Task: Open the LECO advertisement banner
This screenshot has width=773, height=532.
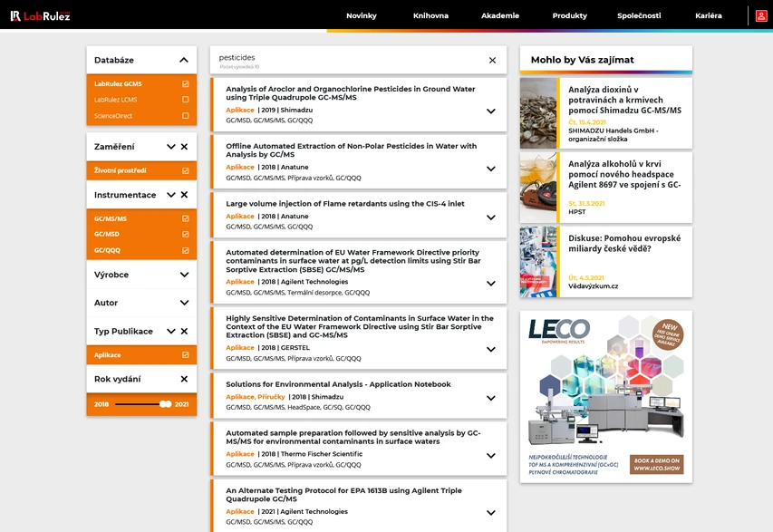Action: coord(605,396)
